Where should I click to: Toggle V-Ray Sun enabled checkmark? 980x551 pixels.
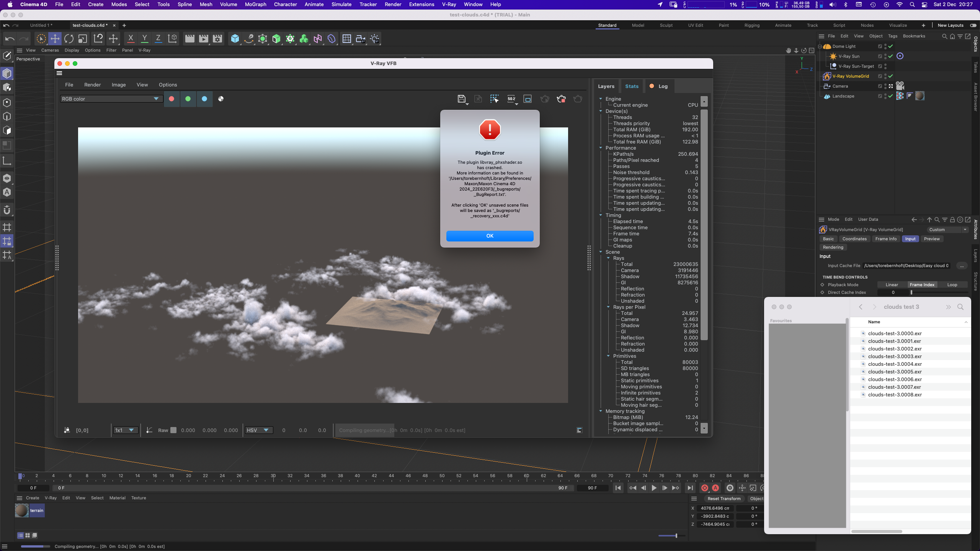pos(891,56)
